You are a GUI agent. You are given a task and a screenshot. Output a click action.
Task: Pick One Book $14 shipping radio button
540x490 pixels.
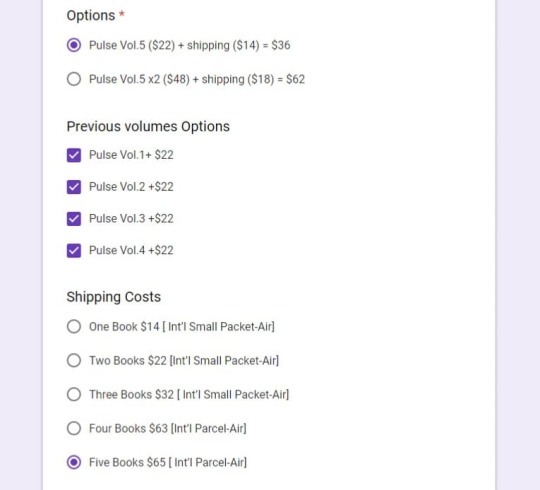click(74, 326)
